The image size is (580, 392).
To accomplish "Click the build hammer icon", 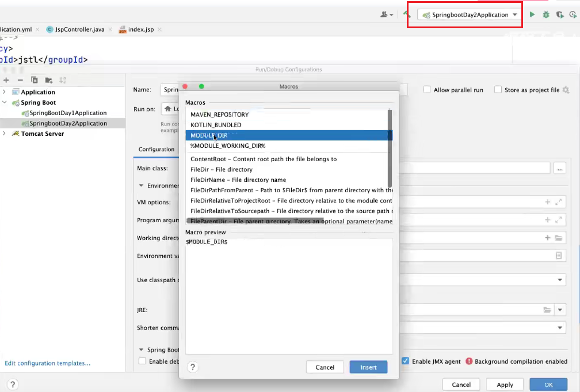I will [407, 14].
